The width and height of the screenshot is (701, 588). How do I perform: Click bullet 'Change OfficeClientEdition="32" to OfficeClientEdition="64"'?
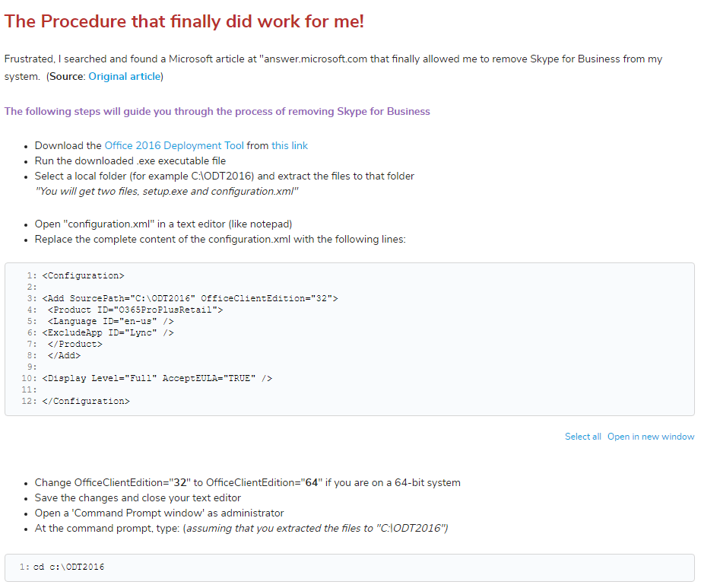click(x=247, y=483)
